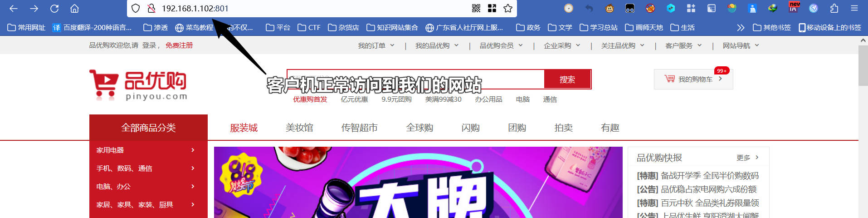Open 我的购物车 shopping cart
This screenshot has width=868, height=218.
(x=693, y=79)
